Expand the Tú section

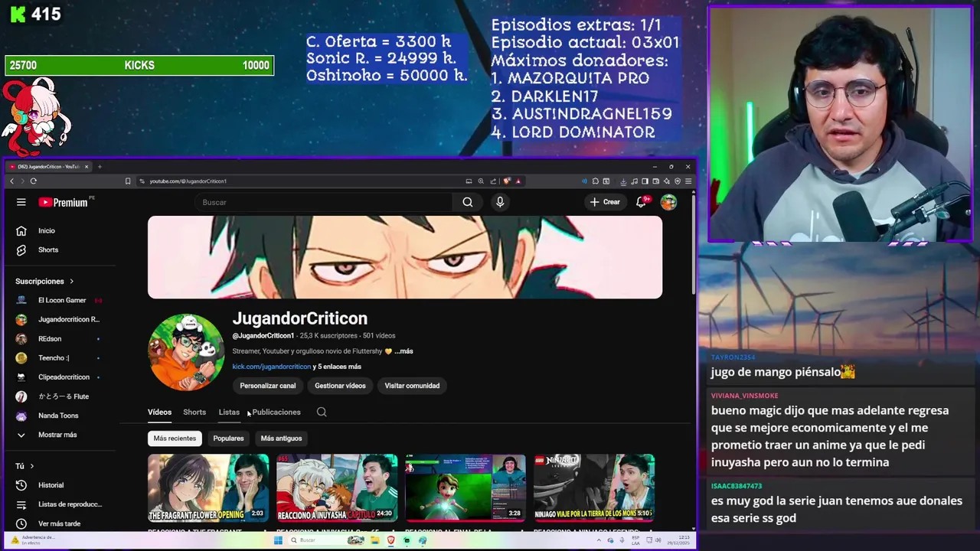[x=25, y=466]
